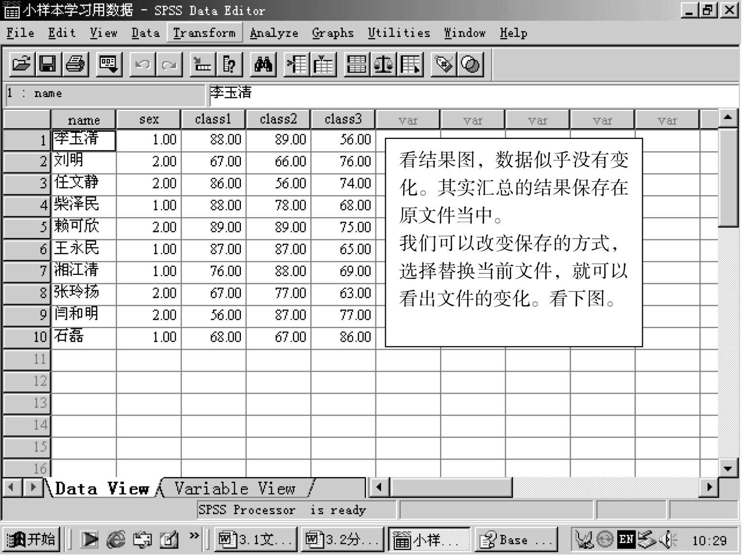Open the Help menu
Screen dimensions: 746x560
pos(513,33)
